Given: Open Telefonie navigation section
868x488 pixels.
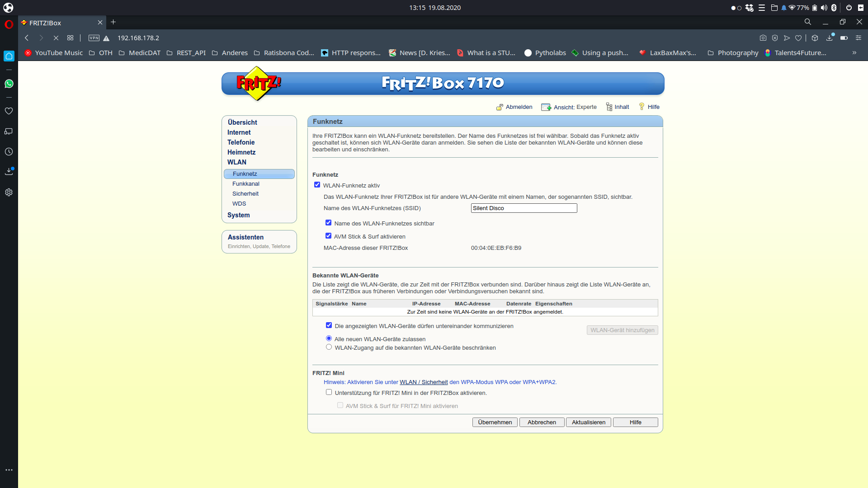Looking at the screenshot, I should 241,142.
